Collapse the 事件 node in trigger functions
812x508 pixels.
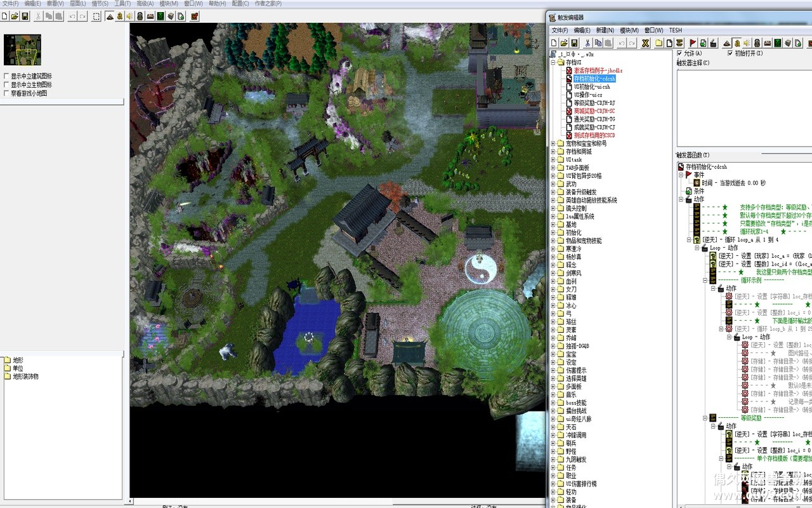[681, 175]
